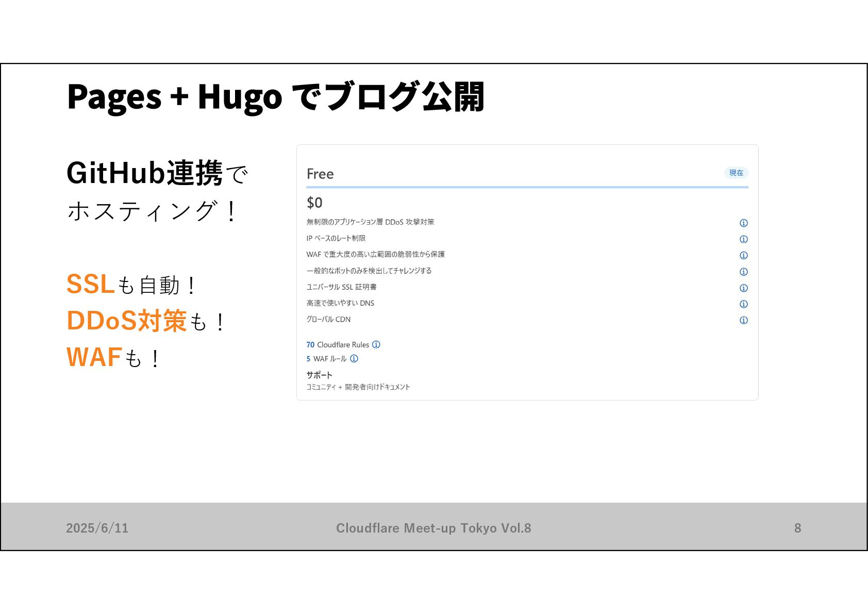The image size is (868, 614).
Task: Click '高速で使いやすい DNS' text
Action: click(x=340, y=303)
